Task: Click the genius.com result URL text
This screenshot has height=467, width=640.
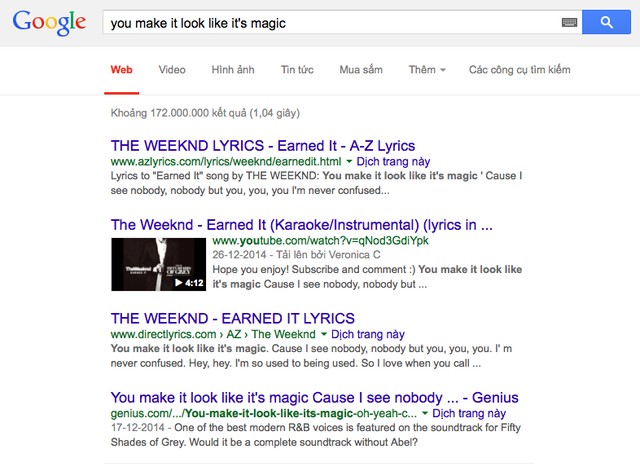Action: pyautogui.click(x=264, y=414)
